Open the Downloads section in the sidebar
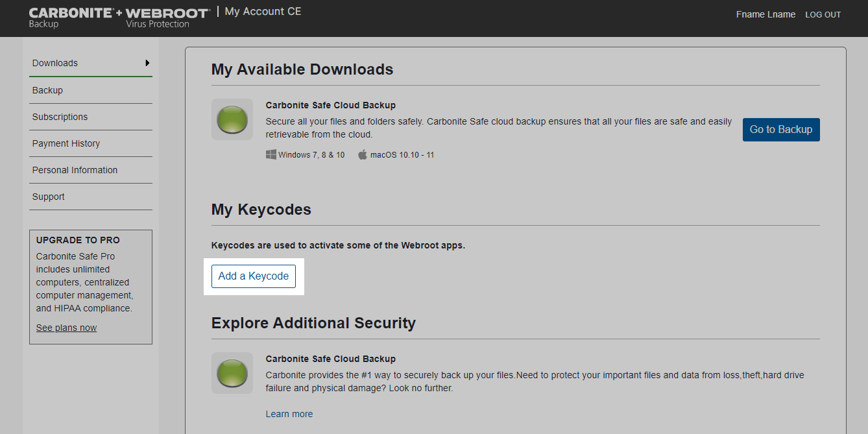 point(54,63)
